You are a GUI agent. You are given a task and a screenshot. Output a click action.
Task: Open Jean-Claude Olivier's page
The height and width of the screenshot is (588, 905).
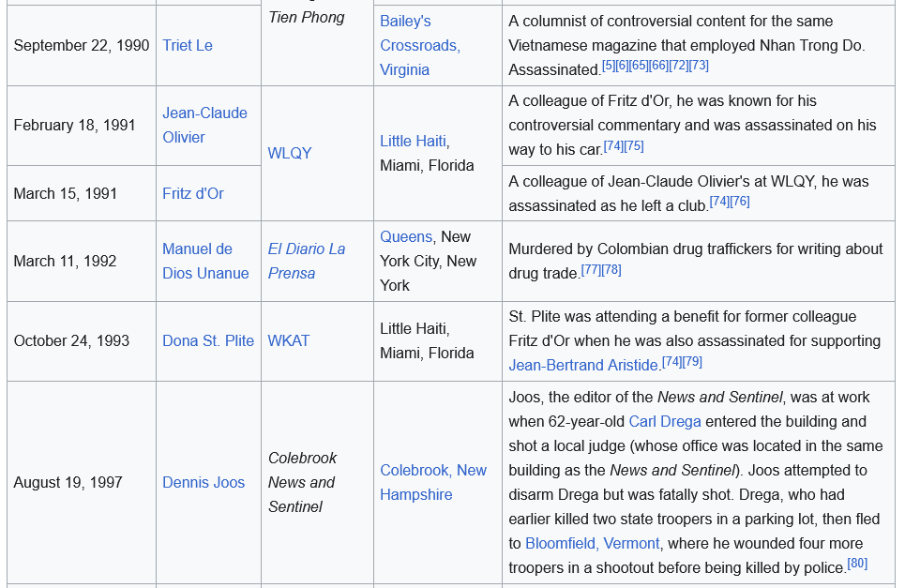(x=204, y=125)
